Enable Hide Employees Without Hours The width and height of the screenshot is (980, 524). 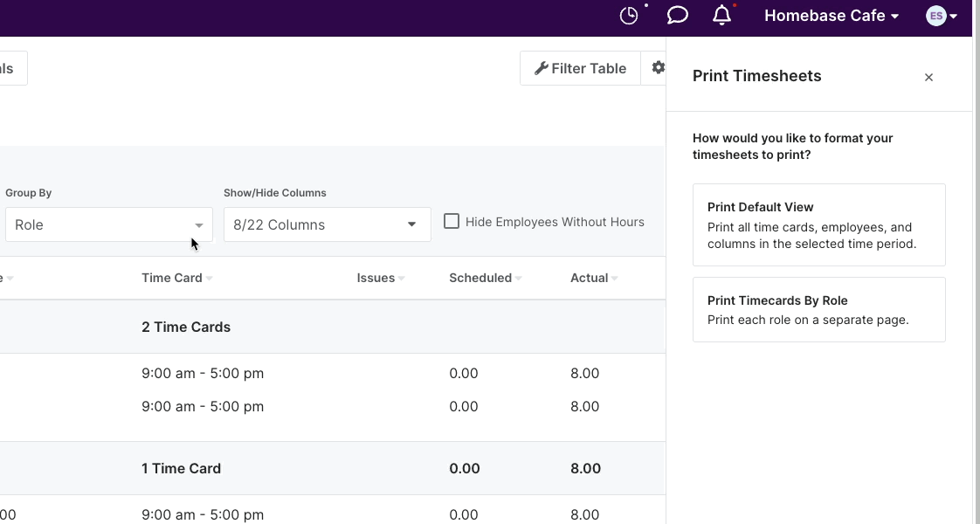tap(452, 221)
